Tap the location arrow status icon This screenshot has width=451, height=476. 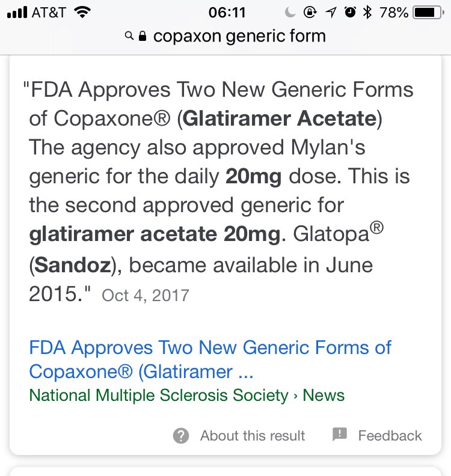(331, 13)
